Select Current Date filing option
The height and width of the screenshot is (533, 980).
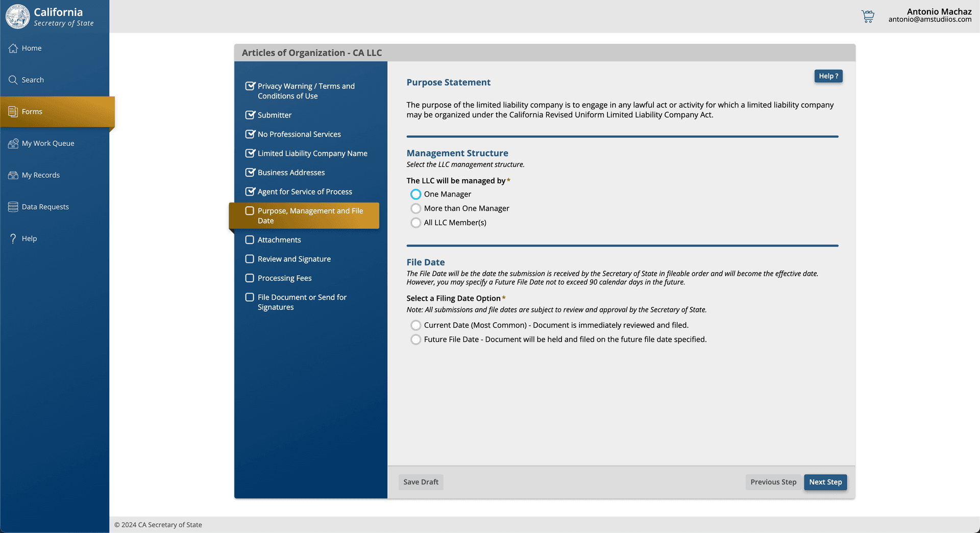pyautogui.click(x=416, y=325)
